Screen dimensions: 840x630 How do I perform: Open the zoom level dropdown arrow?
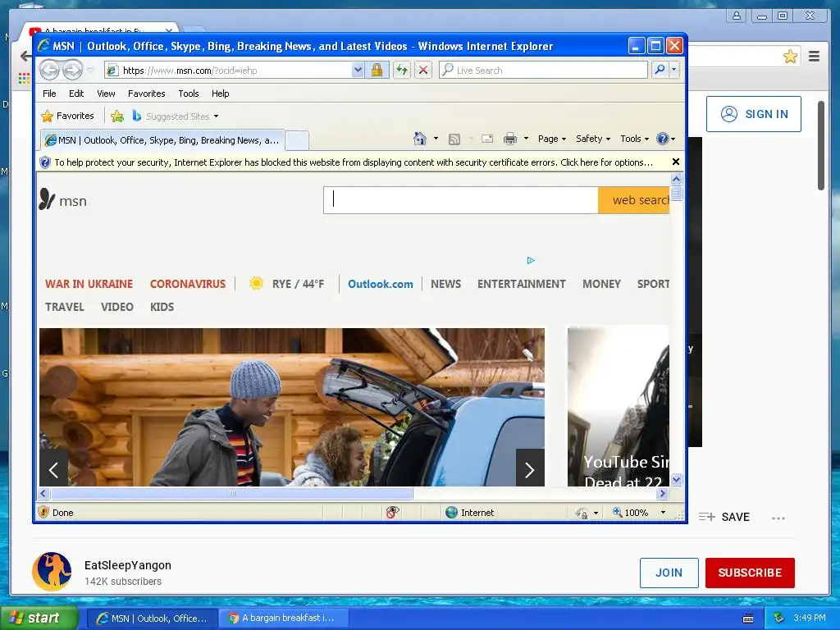click(x=663, y=513)
